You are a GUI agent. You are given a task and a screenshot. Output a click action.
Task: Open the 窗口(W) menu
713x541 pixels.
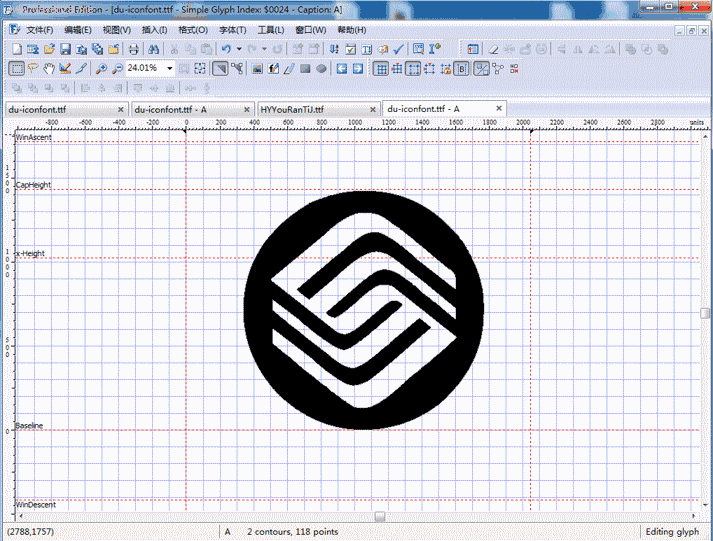coord(311,30)
